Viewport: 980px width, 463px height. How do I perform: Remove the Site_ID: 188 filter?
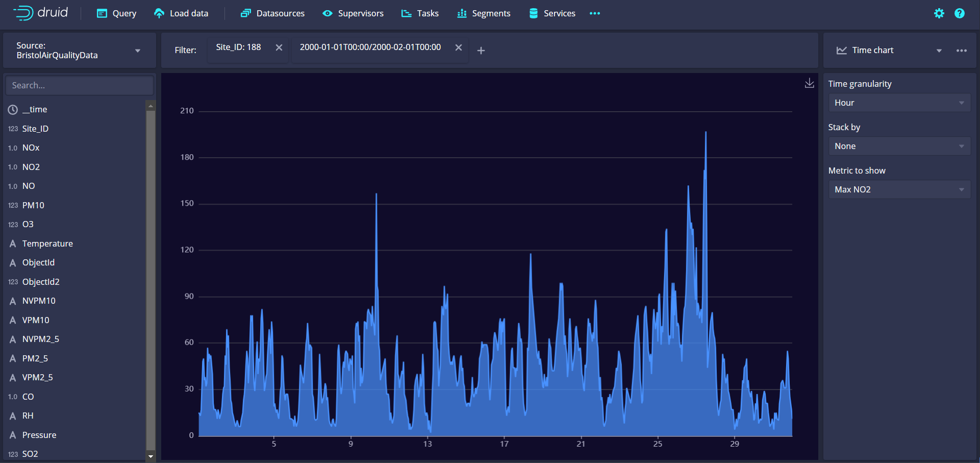tap(279, 47)
